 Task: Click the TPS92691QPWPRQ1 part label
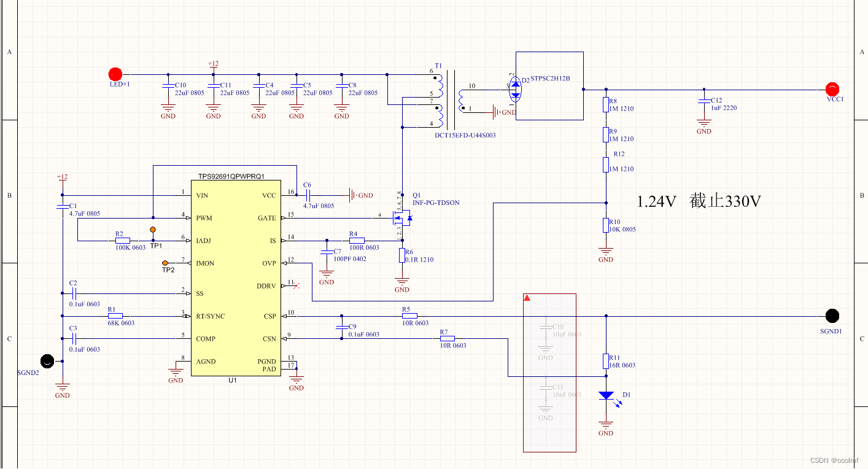tap(231, 176)
